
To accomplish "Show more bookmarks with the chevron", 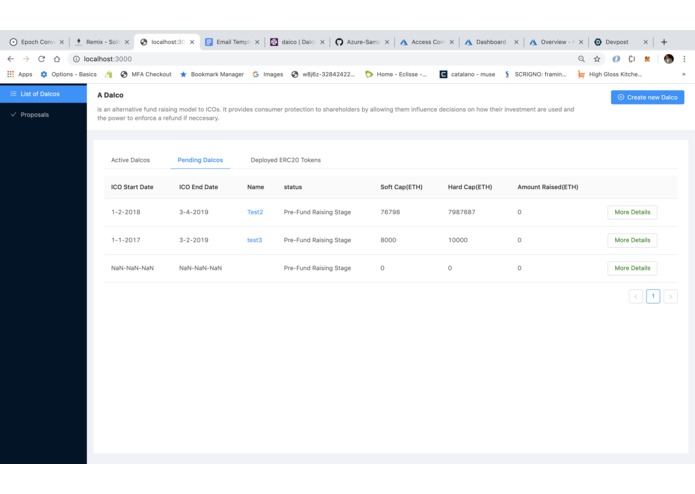I will tap(684, 74).
